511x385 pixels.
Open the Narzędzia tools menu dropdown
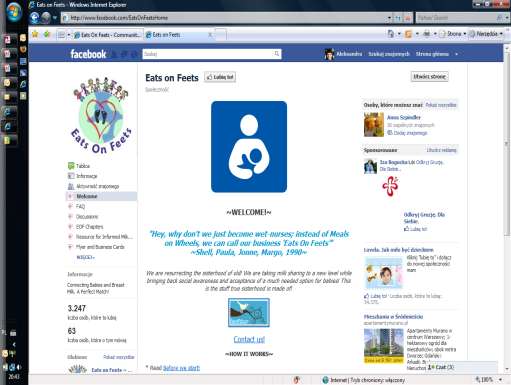486,34
